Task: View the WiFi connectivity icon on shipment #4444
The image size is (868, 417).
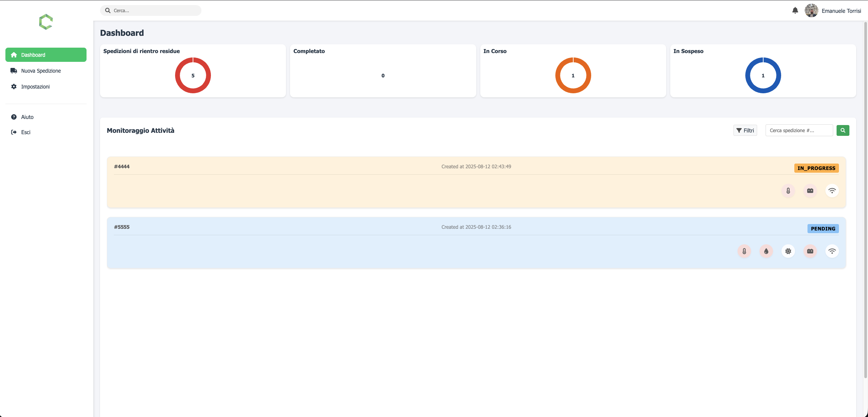Action: [x=832, y=191]
